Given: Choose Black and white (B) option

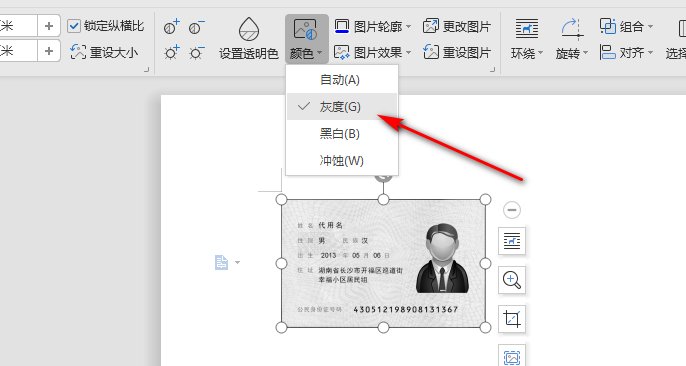Looking at the screenshot, I should tap(342, 134).
